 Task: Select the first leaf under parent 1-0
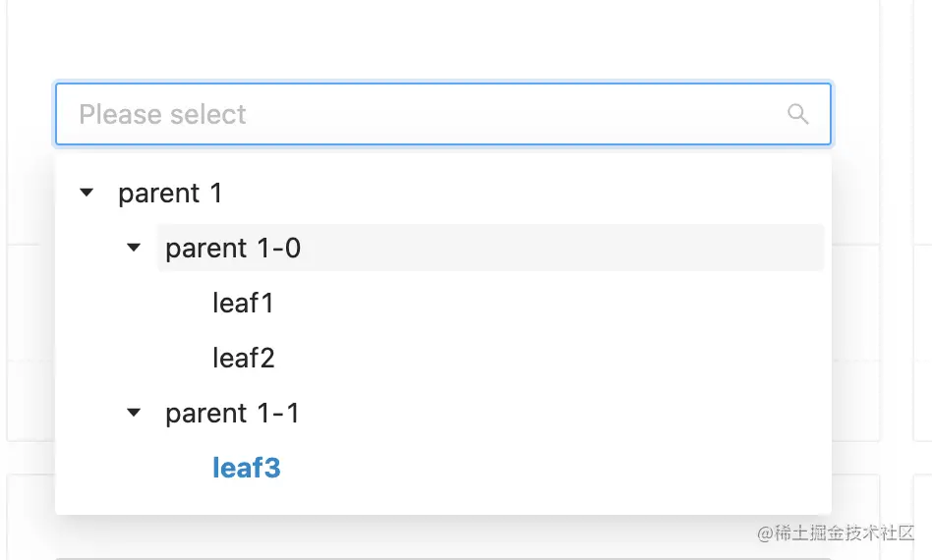point(243,304)
